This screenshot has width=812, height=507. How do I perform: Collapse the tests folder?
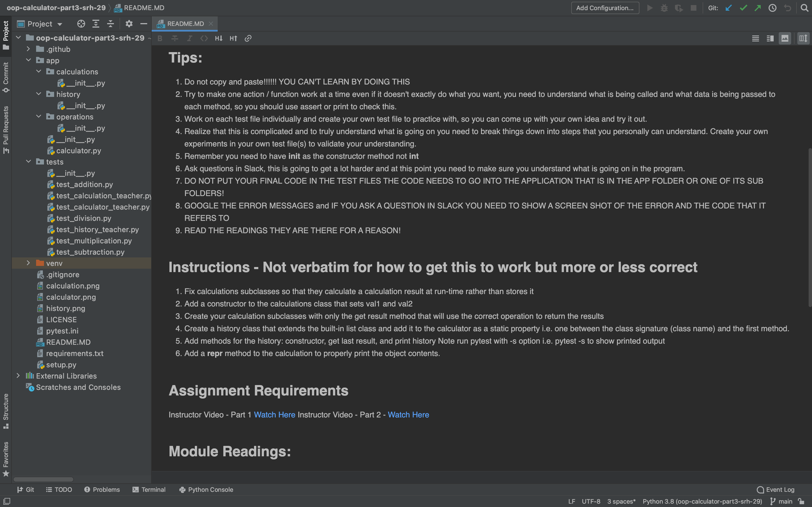coord(28,162)
